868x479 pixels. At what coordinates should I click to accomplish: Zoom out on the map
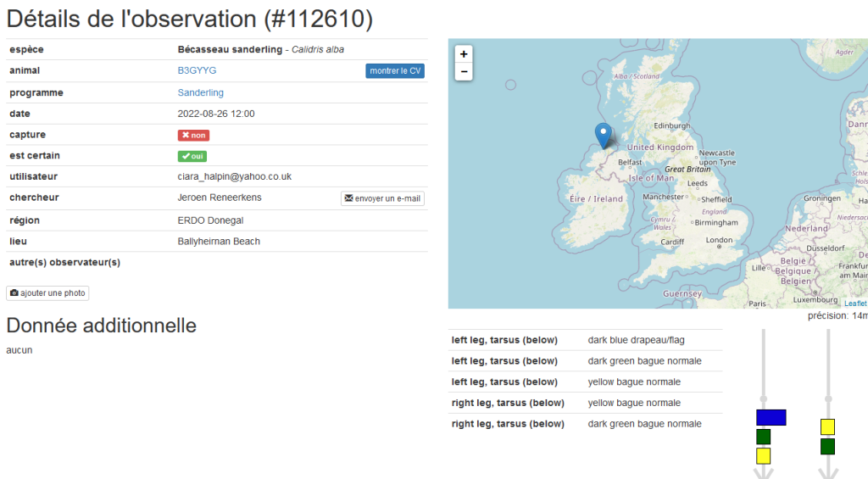(x=463, y=72)
